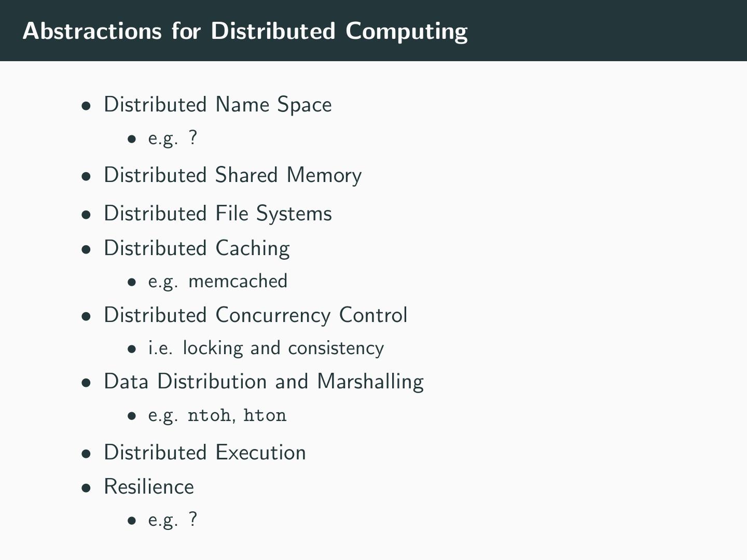747x560 pixels.
Task: Click "e.g." preceding memcached
Action: 163,282
